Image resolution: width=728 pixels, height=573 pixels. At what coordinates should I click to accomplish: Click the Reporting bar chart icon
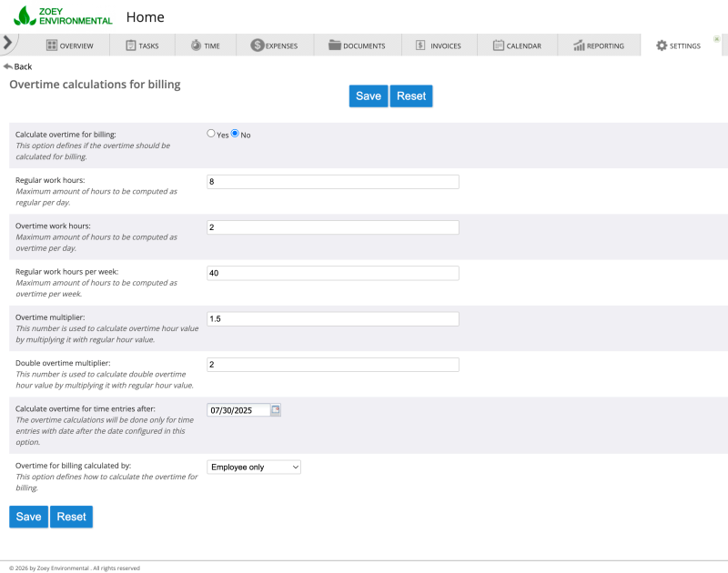(580, 45)
